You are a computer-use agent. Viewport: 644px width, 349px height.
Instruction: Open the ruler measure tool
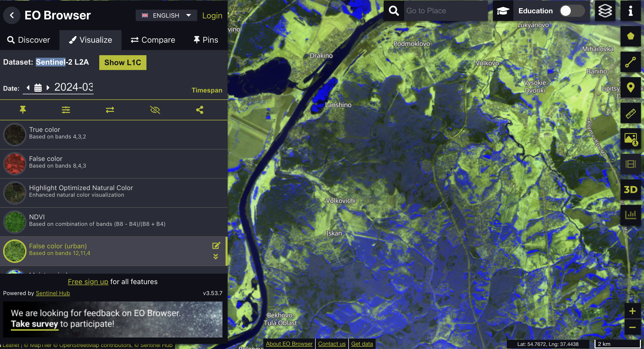click(630, 113)
